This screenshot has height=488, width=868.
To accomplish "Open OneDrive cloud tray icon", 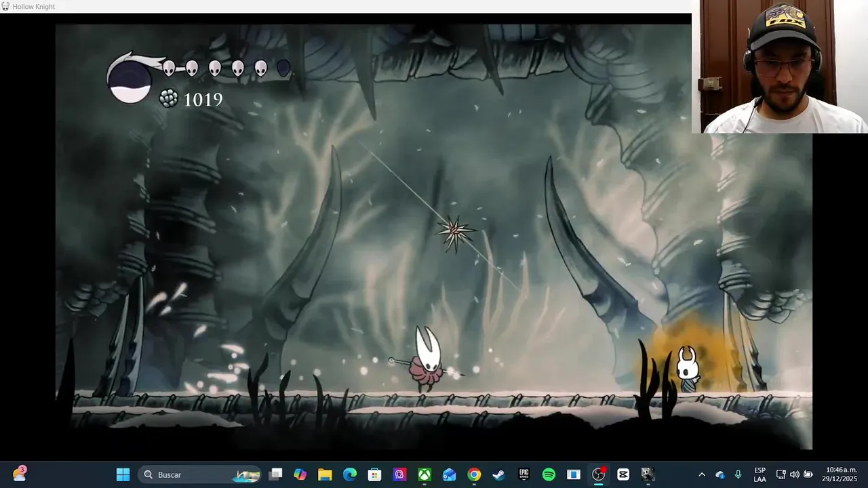I will click(x=719, y=474).
